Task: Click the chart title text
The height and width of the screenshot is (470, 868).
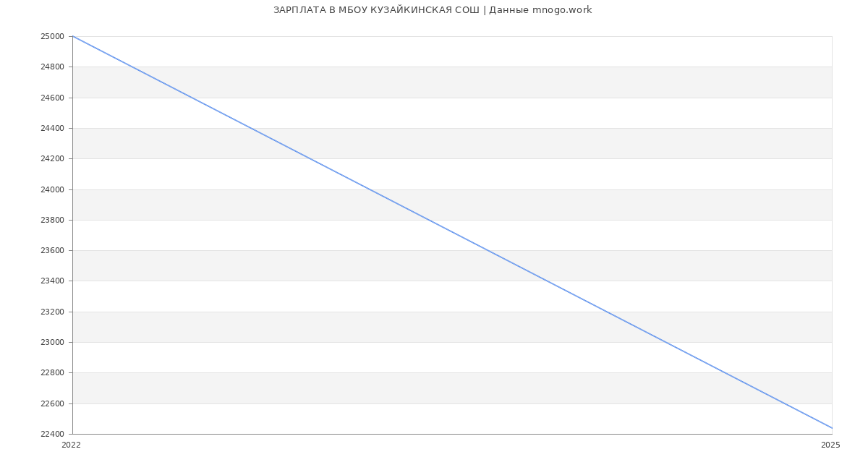Action: [433, 10]
